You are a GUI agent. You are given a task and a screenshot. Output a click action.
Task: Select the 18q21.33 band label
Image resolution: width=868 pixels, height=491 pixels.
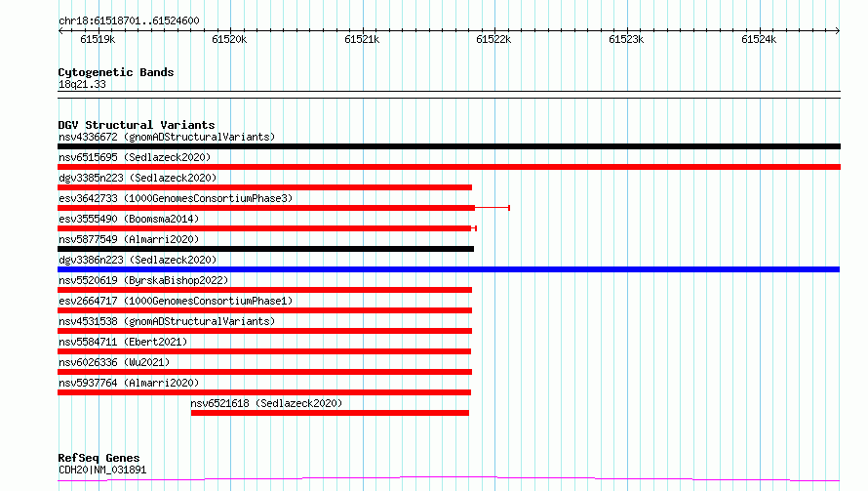[82, 84]
